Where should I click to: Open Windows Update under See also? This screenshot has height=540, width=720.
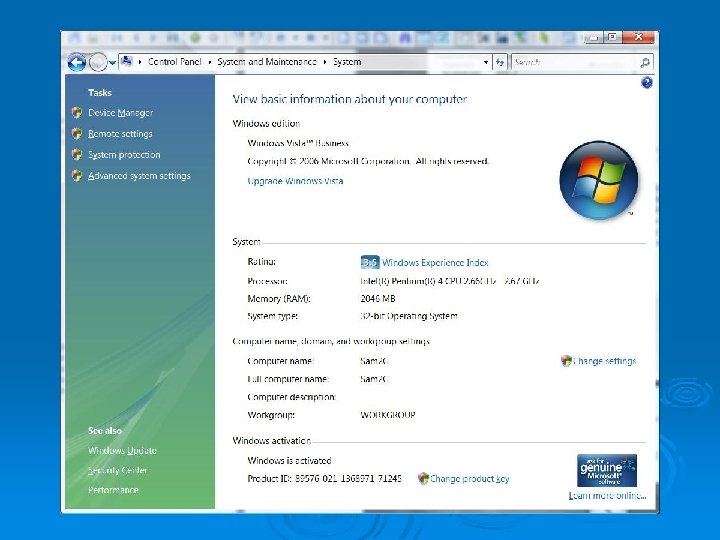coord(122,450)
